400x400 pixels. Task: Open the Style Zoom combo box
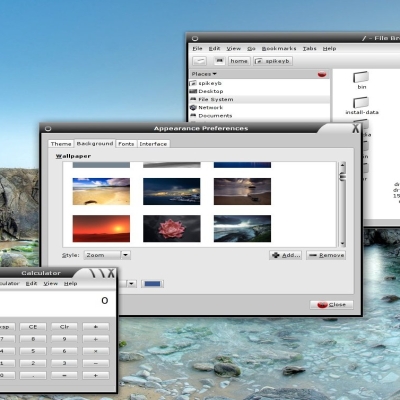pyautogui.click(x=107, y=255)
